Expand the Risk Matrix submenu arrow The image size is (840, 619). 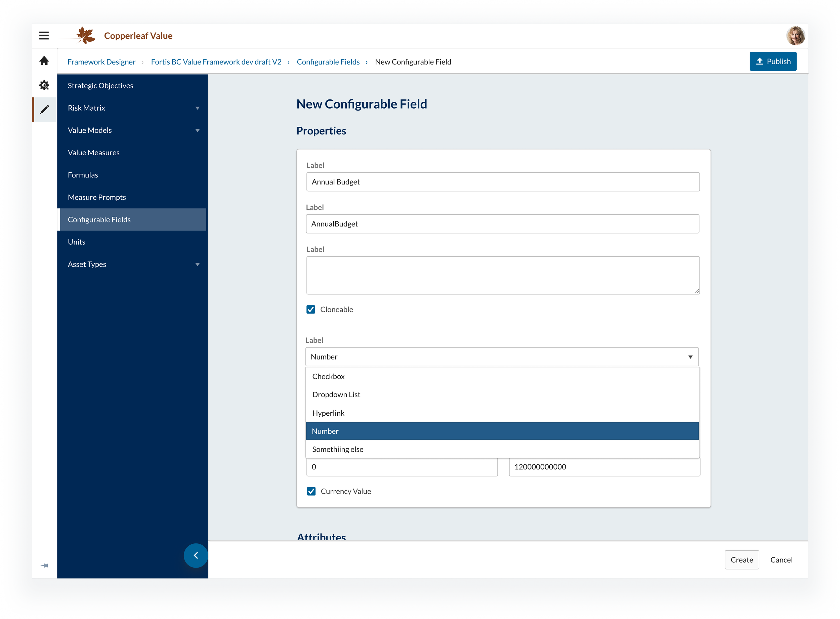coord(198,108)
